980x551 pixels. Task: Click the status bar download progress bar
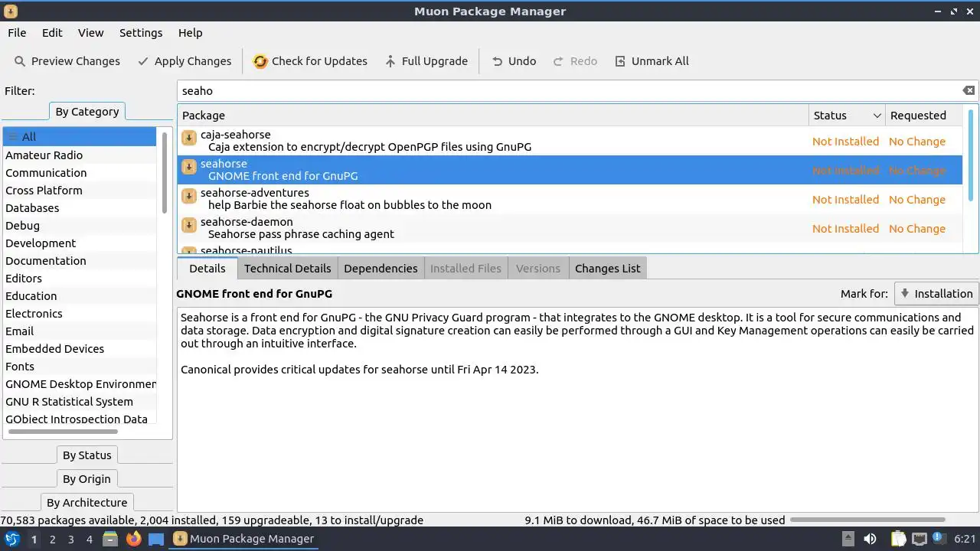point(867,520)
